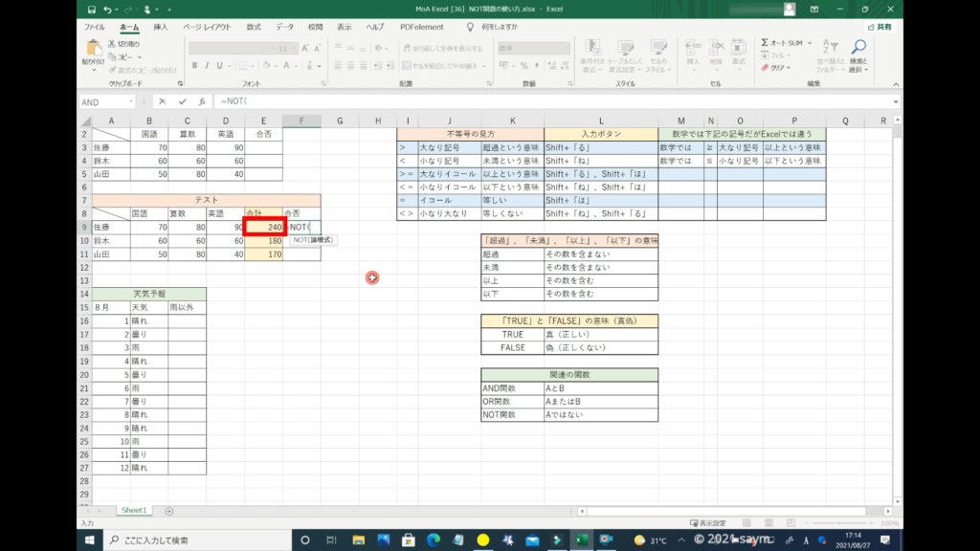Select cell E10 containing 180
This screenshot has width=980, height=551.
tap(263, 241)
